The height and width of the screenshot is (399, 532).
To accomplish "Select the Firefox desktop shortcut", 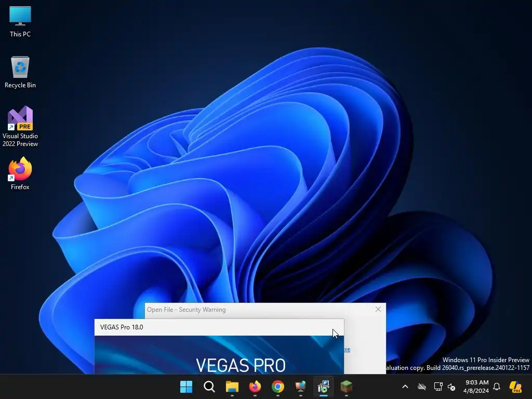I will (20, 174).
